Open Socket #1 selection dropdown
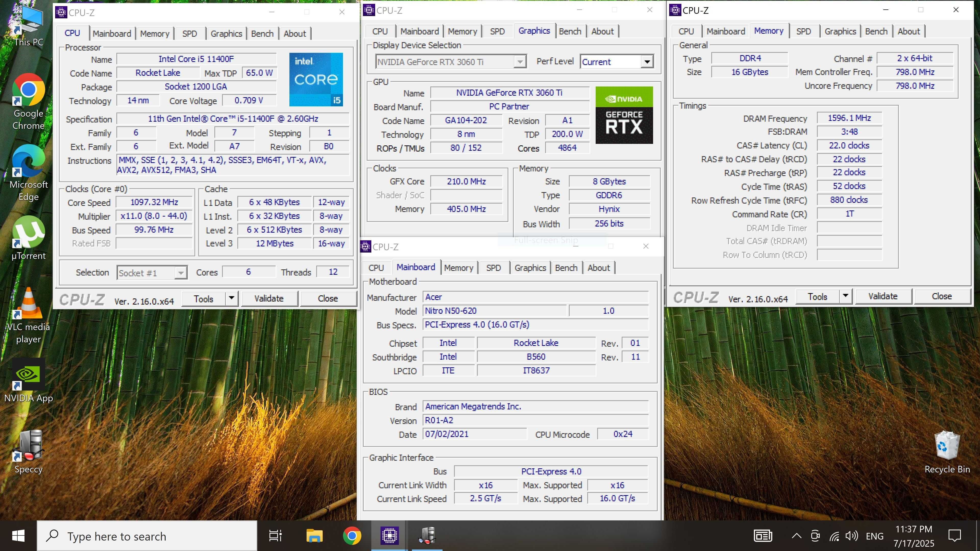Screen dimensions: 980x551 (x=181, y=273)
